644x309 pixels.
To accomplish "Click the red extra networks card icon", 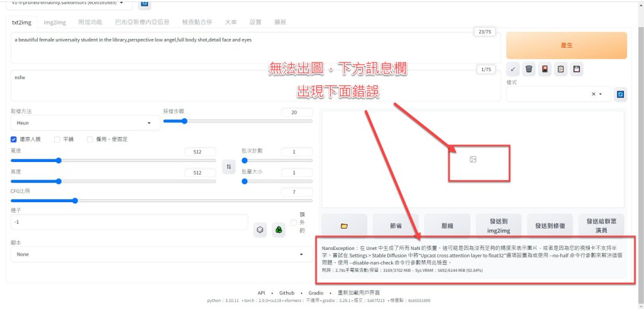I will coord(545,69).
